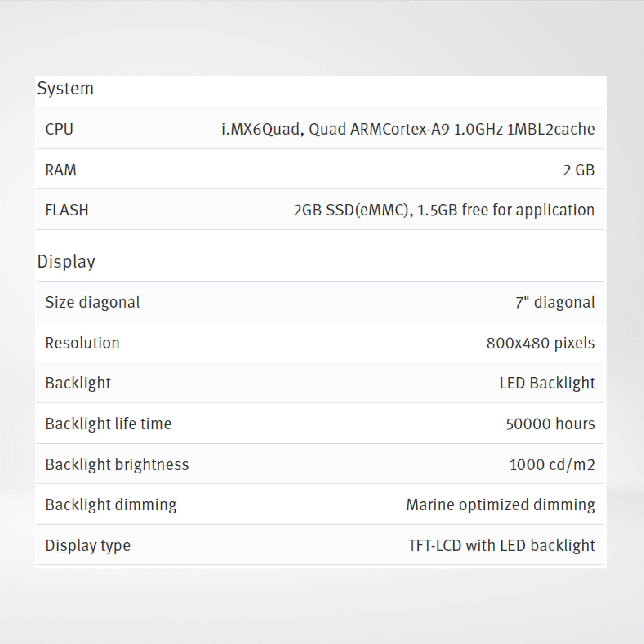The image size is (644, 644).
Task: Click the 2 GB RAM value
Action: (x=578, y=170)
